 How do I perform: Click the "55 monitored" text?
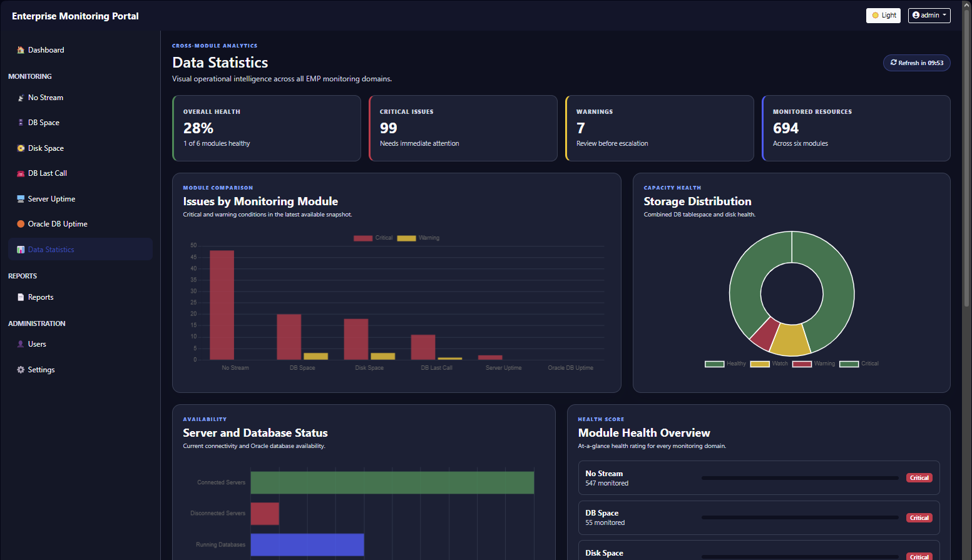coord(605,522)
